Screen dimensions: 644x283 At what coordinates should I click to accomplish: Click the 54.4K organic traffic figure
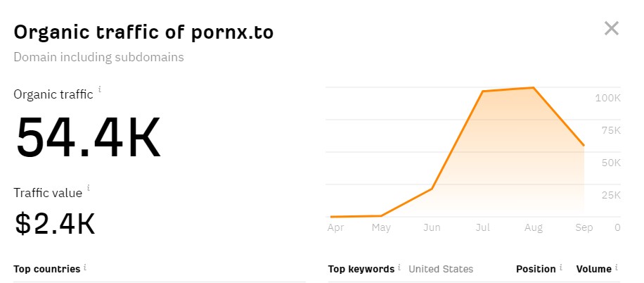point(89,137)
